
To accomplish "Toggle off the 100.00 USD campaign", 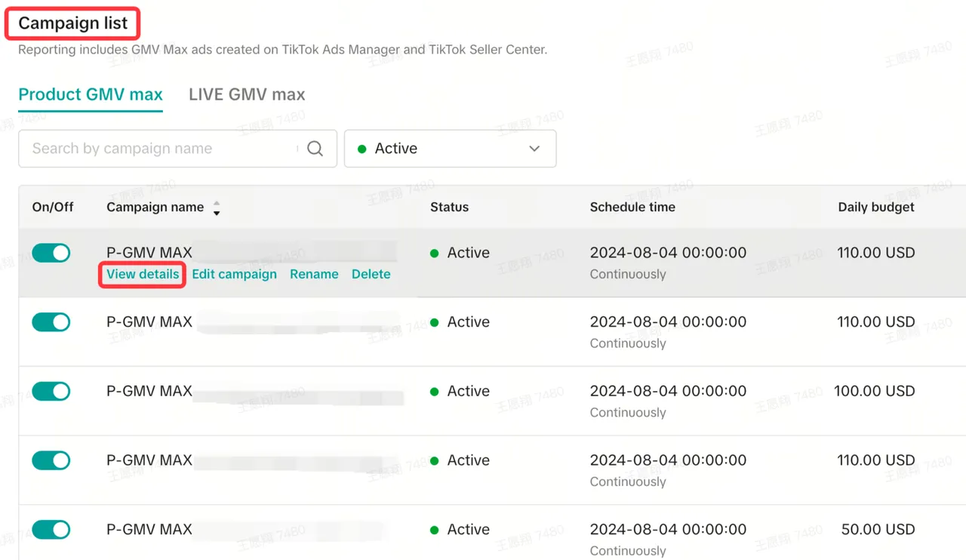I will pos(51,391).
